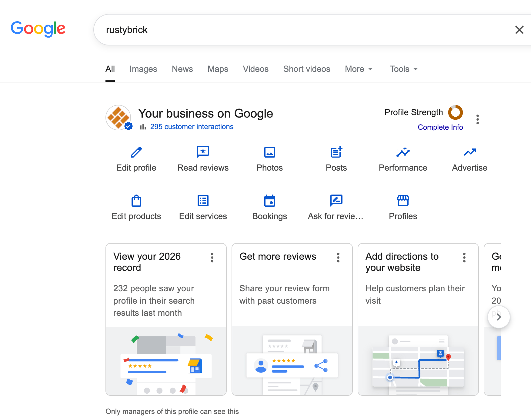Click 'Share your review form' description
Screen dimensions: 531x420
pyautogui.click(x=285, y=295)
